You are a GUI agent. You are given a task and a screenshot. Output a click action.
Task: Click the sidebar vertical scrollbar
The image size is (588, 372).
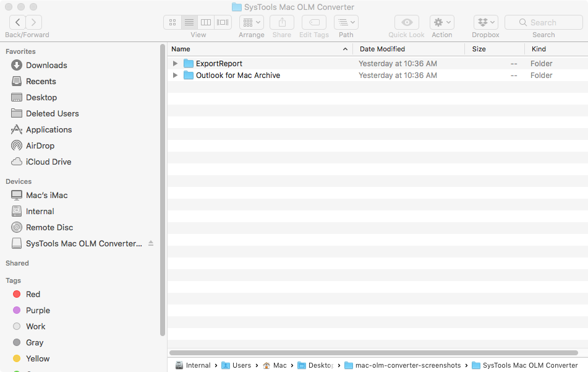[x=163, y=190]
